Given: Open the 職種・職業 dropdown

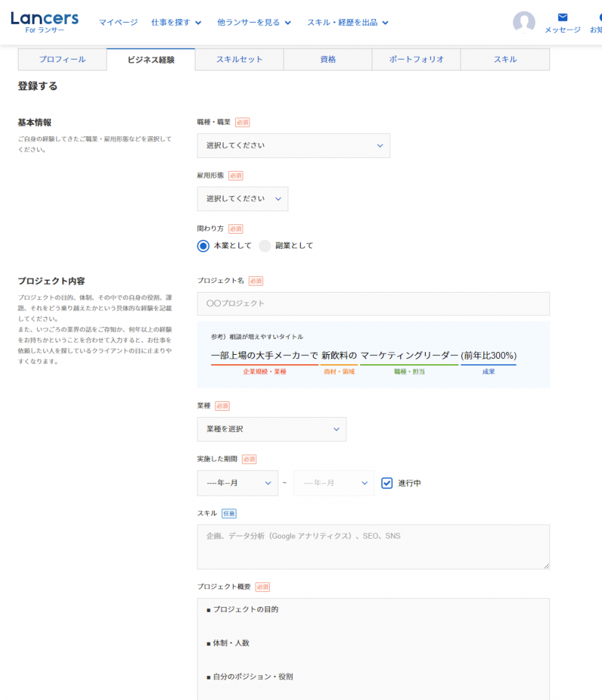Looking at the screenshot, I should [293, 145].
